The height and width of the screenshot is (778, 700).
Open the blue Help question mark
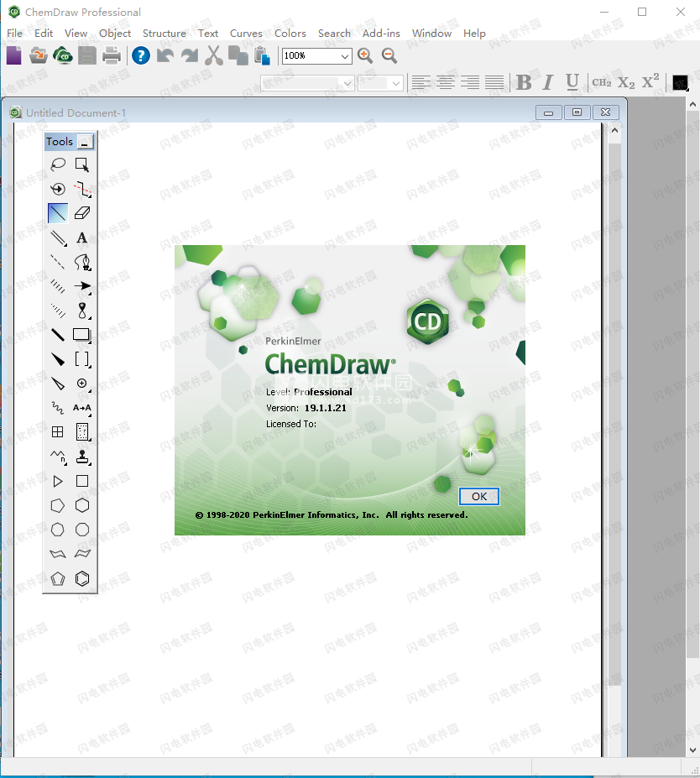(141, 55)
